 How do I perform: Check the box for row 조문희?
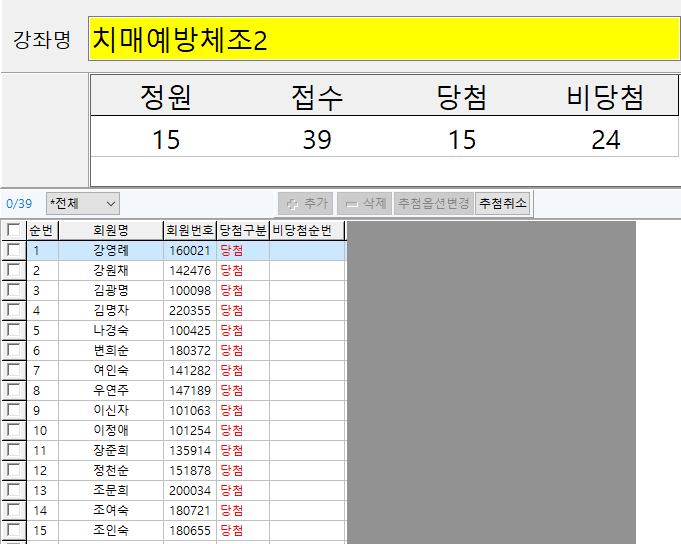pos(13,490)
